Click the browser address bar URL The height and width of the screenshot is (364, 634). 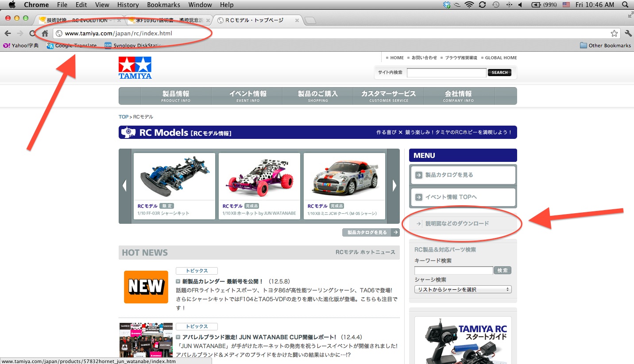[x=119, y=33]
